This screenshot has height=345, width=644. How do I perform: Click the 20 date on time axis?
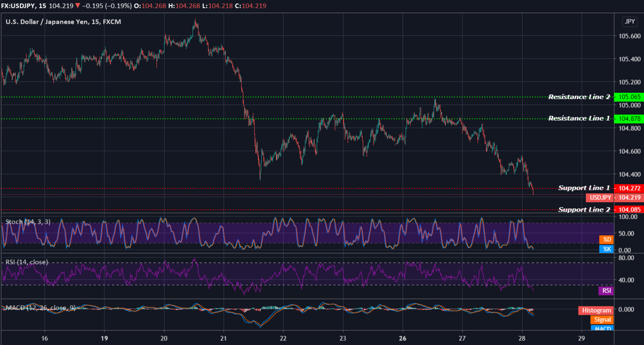click(164, 339)
